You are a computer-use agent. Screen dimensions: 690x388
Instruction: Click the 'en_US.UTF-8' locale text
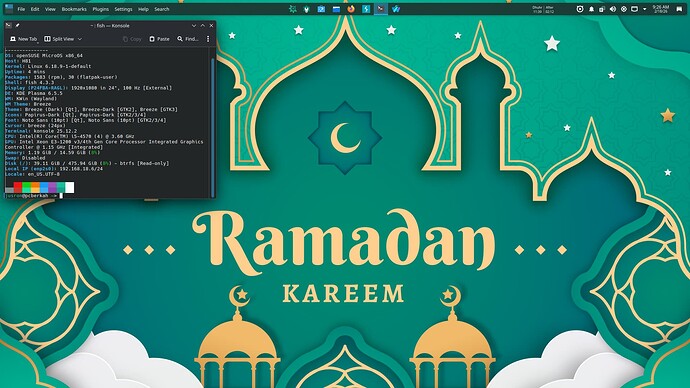tap(44, 174)
